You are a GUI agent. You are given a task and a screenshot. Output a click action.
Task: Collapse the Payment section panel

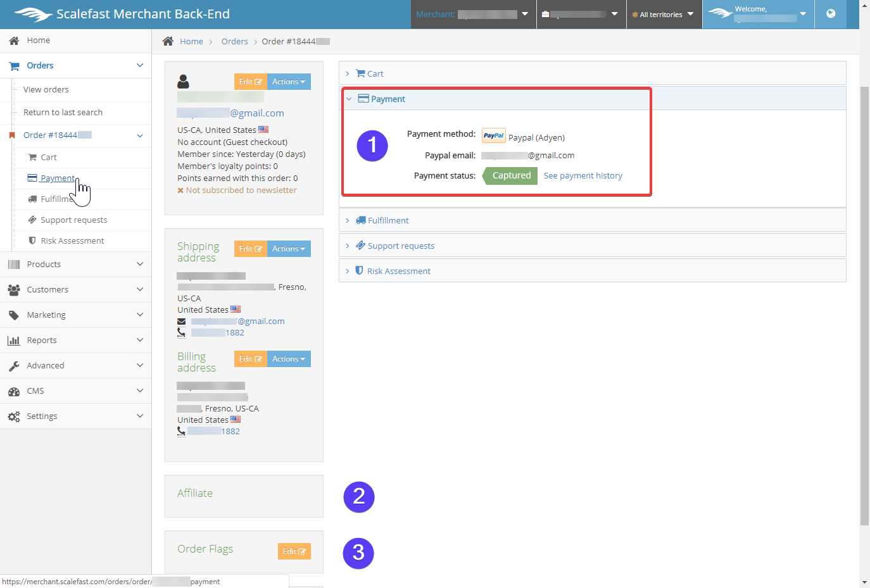[388, 99]
